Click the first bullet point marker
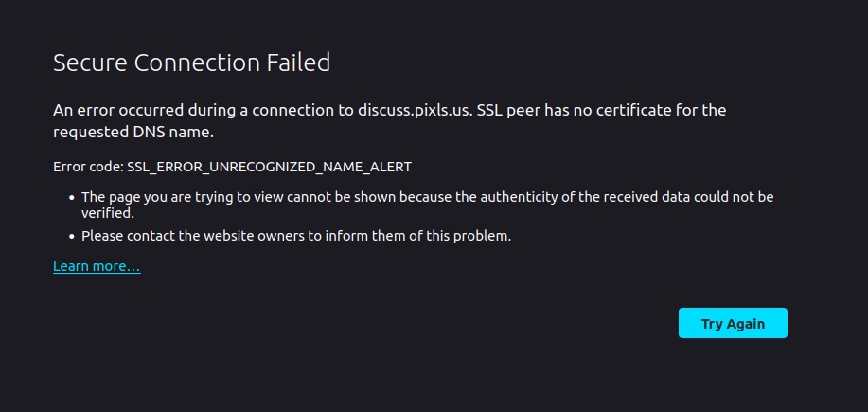Viewport: 868px width, 412px height. coord(71,197)
